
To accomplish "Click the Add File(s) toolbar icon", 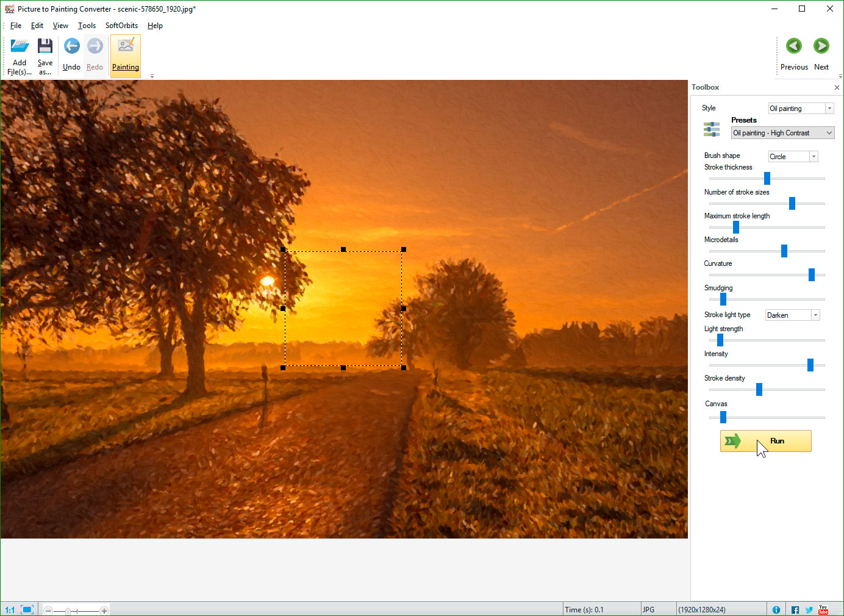I will 20,46.
